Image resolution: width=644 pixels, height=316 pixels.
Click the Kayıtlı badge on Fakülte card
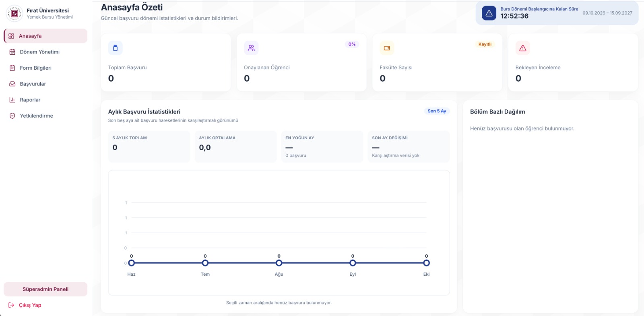485,44
